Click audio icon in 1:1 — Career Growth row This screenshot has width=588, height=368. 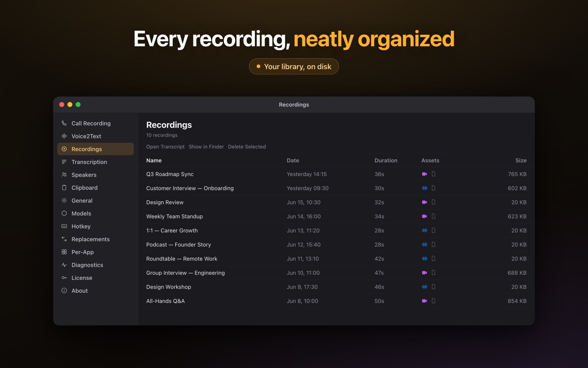point(424,231)
